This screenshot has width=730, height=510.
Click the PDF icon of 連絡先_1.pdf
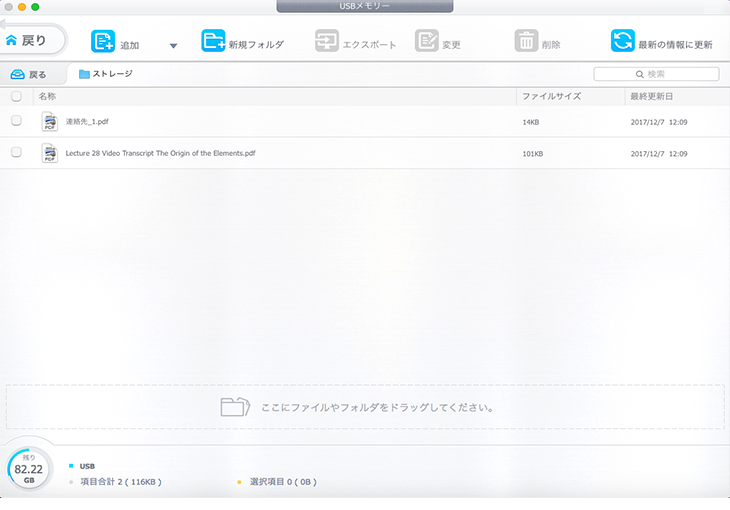click(x=49, y=122)
